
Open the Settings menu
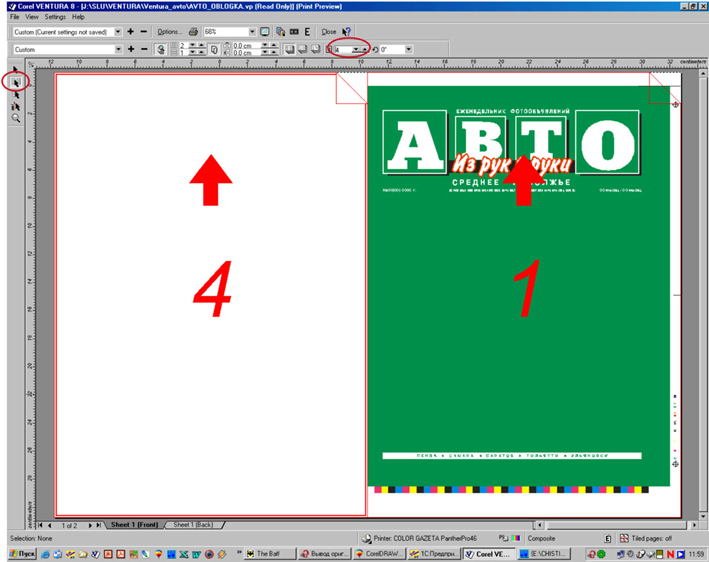(55, 17)
